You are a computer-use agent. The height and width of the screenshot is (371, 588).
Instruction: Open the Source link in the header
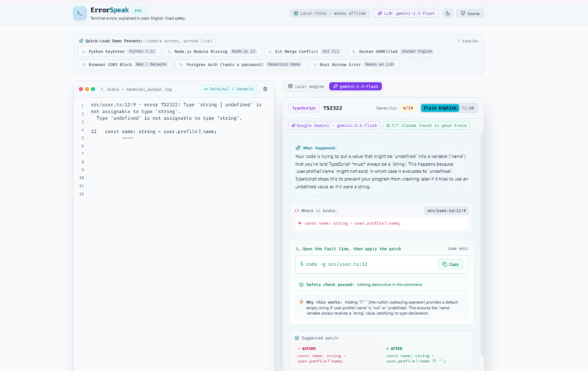470,13
